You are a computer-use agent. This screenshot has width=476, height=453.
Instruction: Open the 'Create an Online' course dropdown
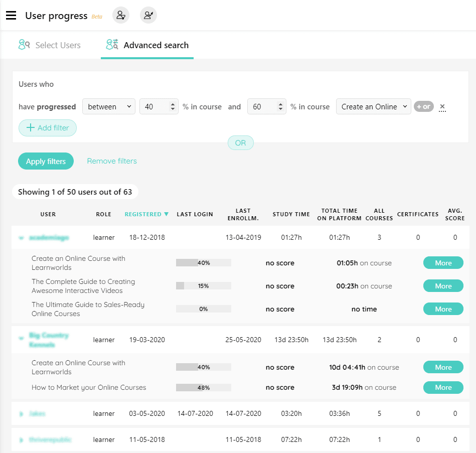click(x=374, y=107)
